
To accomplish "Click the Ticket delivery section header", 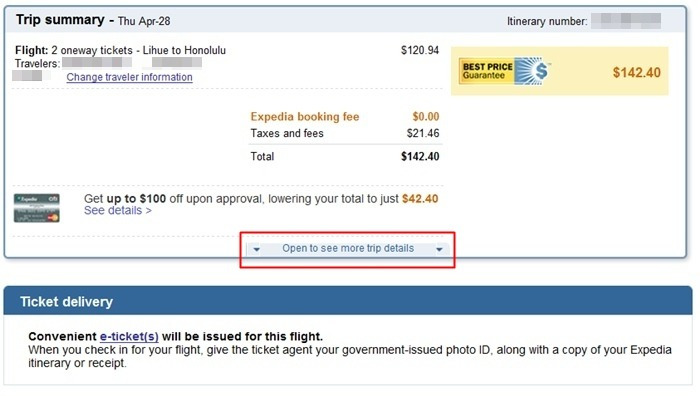I will coord(348,301).
